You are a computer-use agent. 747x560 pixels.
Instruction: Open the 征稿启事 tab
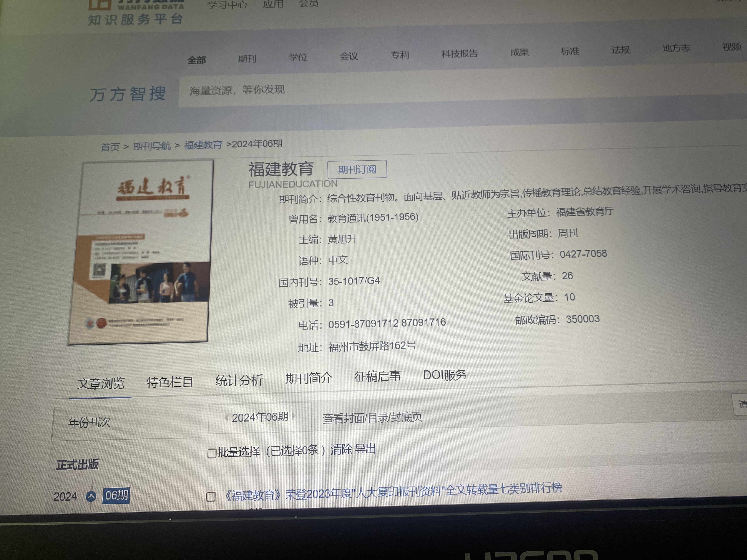pos(378,376)
